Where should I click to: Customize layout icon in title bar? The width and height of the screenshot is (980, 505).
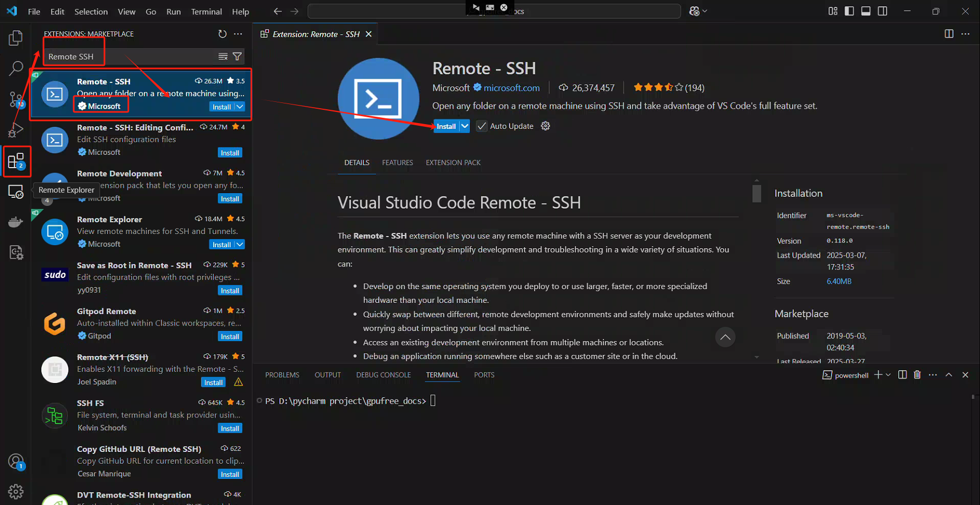833,11
